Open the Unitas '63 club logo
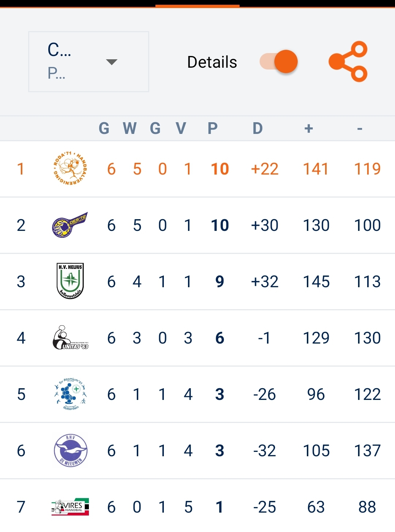The height and width of the screenshot is (532, 395). tap(71, 338)
